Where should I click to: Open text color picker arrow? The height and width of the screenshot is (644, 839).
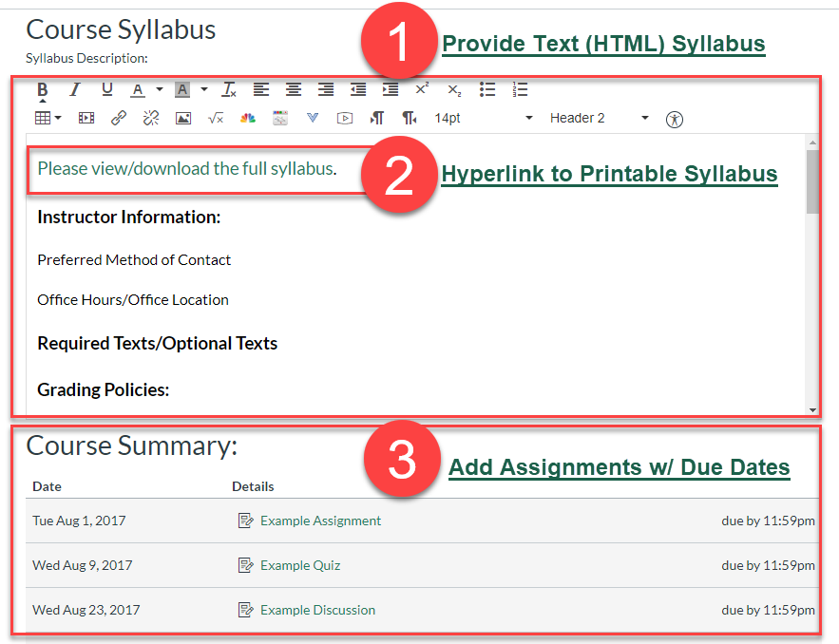pos(159,89)
